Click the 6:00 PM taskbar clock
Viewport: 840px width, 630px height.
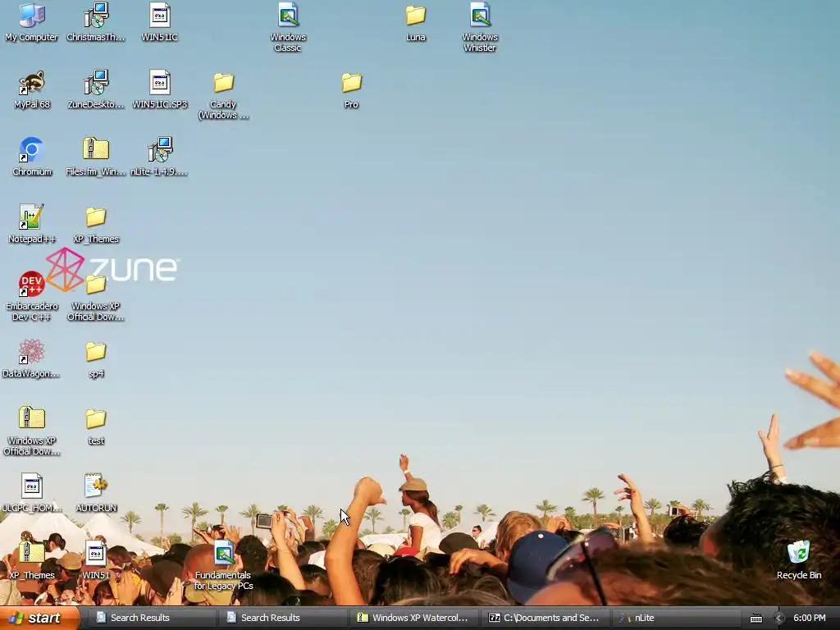(x=810, y=618)
